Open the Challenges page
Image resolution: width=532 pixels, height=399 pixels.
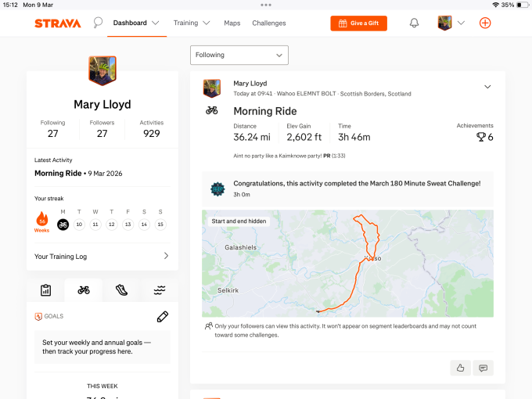click(269, 23)
